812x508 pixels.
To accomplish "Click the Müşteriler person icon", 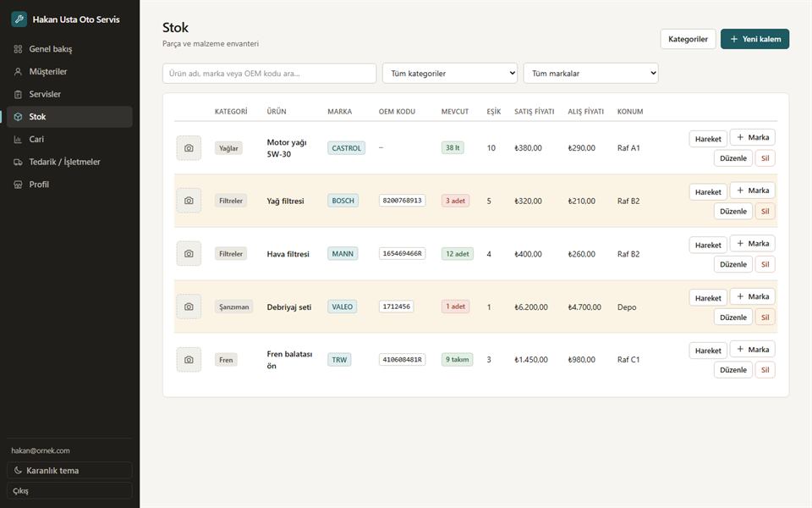I will (18, 71).
